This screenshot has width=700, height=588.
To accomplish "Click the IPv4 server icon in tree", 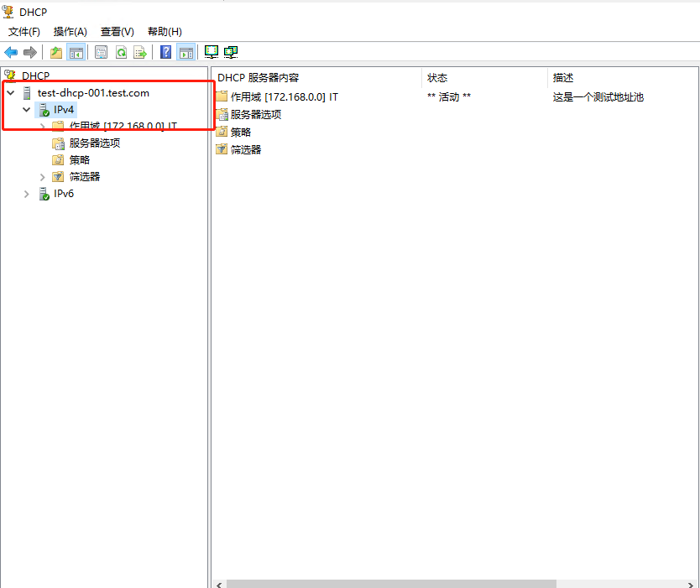I will click(44, 110).
